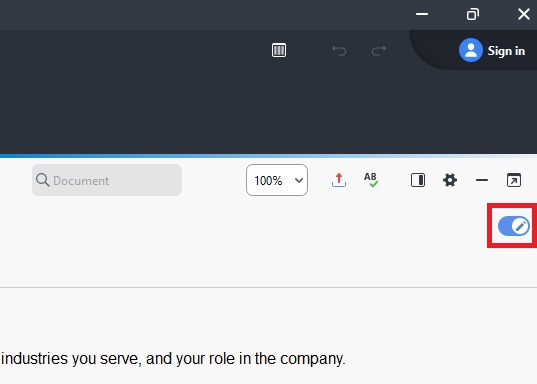This screenshot has width=537, height=384.
Task: Toggle the blue edit mode switch
Action: tap(514, 226)
